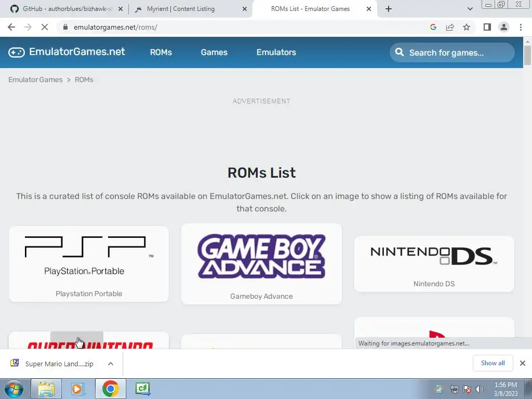
Task: Click the address bar URL
Action: 115,27
